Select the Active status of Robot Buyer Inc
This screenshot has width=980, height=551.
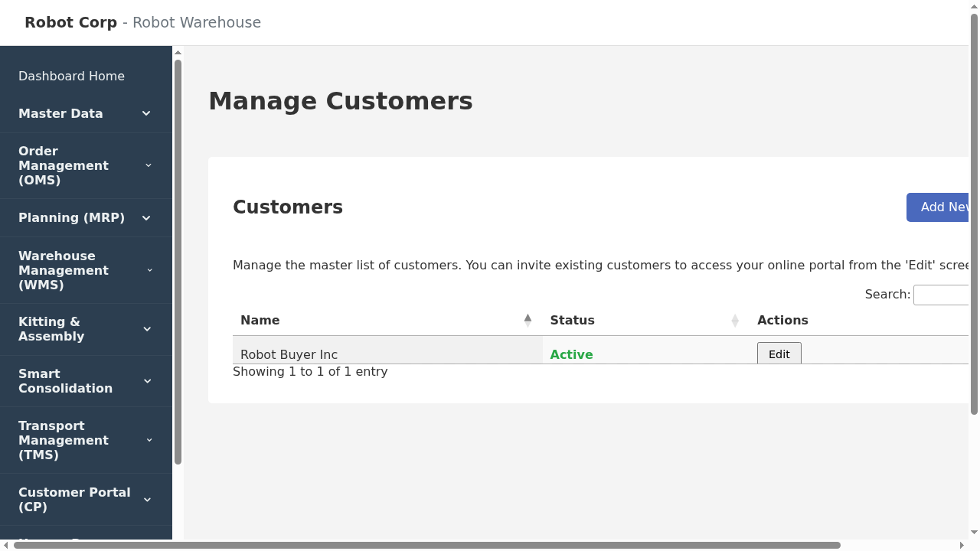pyautogui.click(x=571, y=354)
